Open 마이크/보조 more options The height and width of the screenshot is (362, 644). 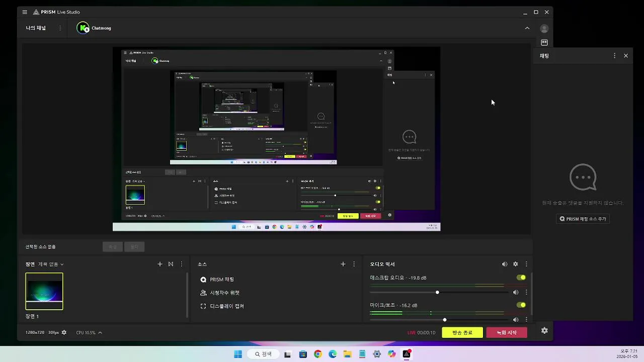[x=526, y=320]
